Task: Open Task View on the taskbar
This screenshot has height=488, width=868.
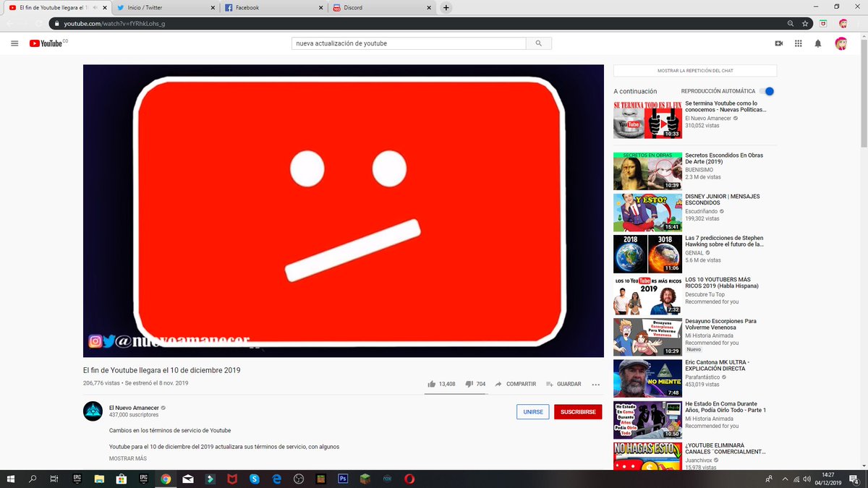Action: pyautogui.click(x=54, y=479)
